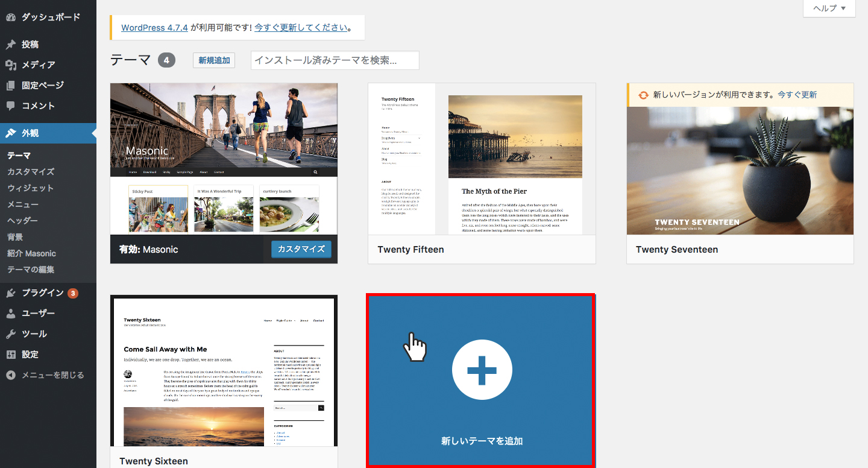The height and width of the screenshot is (468, 868).
Task: Click the テーマ page heading
Action: [x=131, y=60]
